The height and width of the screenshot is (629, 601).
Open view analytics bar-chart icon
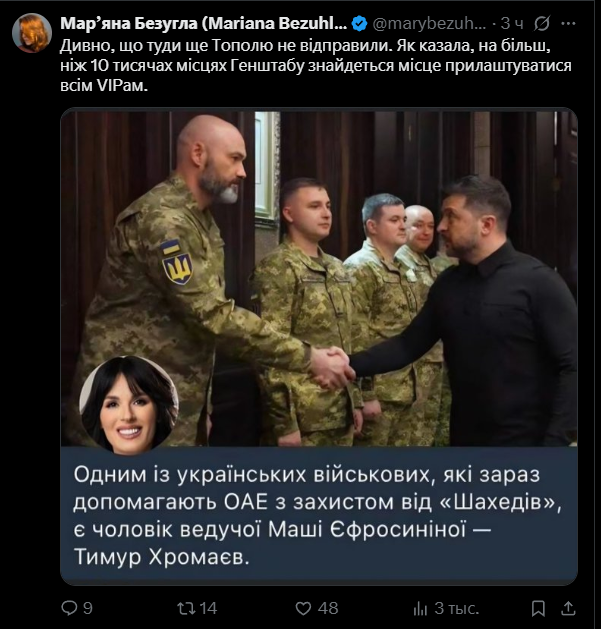click(420, 609)
